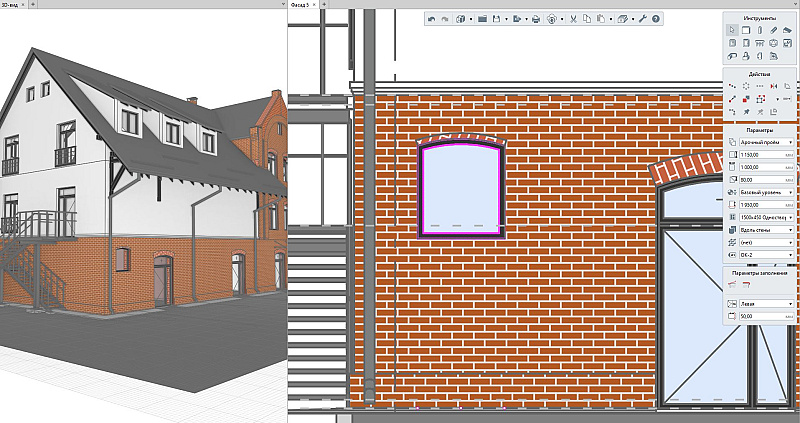Add a new tab next to Фасад 5
Image resolution: width=800 pixels, height=423 pixels.
point(323,5)
